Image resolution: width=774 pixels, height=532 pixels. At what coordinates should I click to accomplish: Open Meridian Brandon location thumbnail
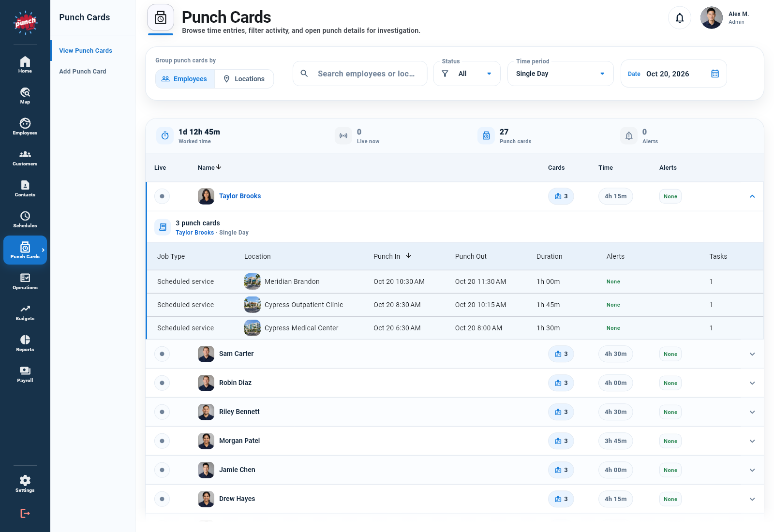pos(253,281)
